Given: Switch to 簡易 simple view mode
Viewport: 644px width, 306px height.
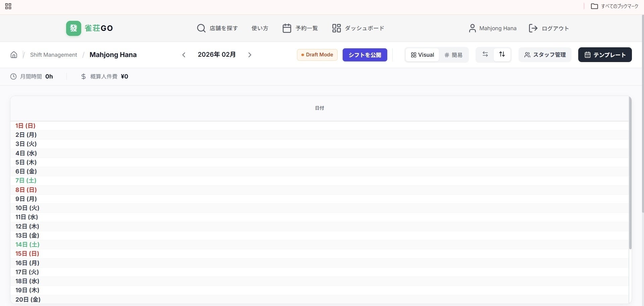Looking at the screenshot, I should pyautogui.click(x=453, y=55).
